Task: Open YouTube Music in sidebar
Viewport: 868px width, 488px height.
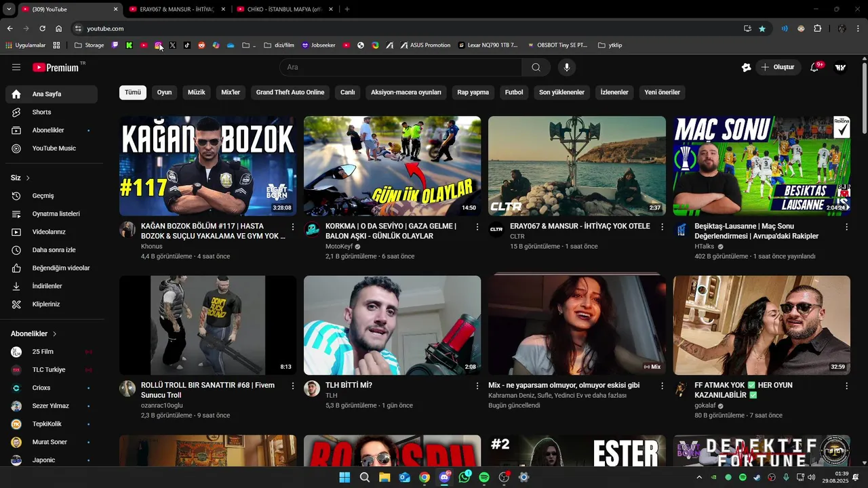Action: click(x=52, y=148)
